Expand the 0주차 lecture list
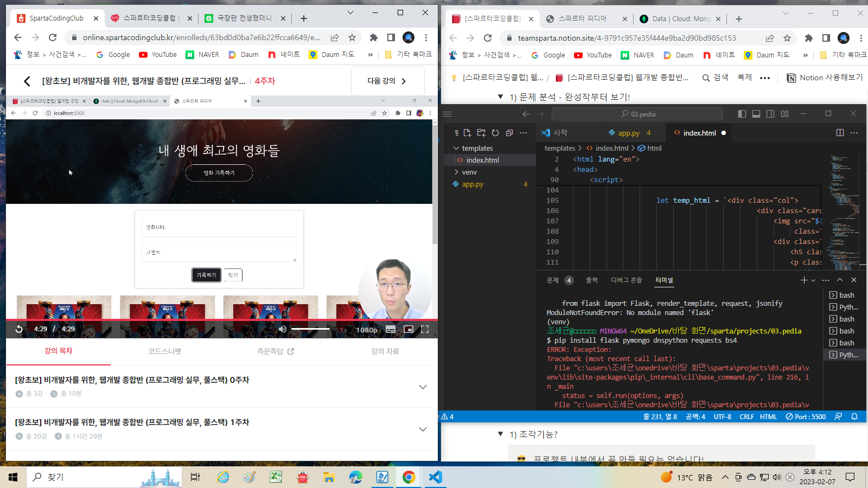868x488 pixels. pos(423,387)
